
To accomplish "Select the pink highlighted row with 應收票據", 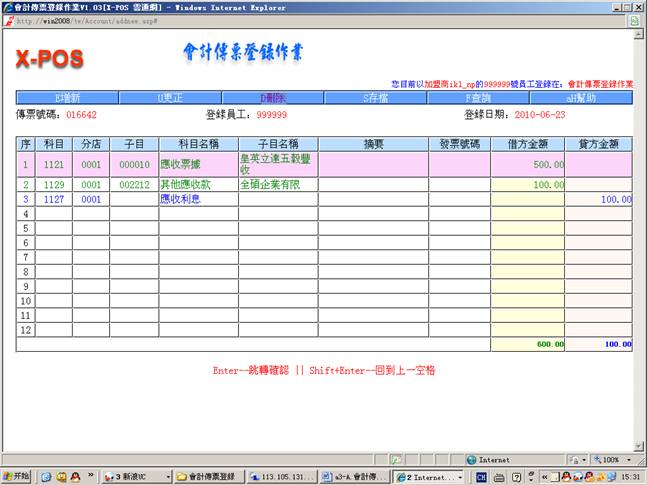I will pyautogui.click(x=197, y=164).
